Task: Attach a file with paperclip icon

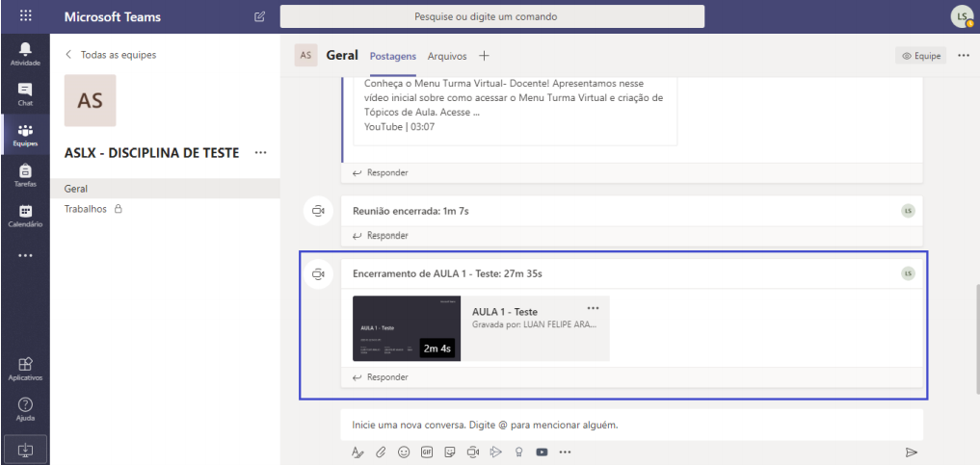Action: pyautogui.click(x=381, y=452)
